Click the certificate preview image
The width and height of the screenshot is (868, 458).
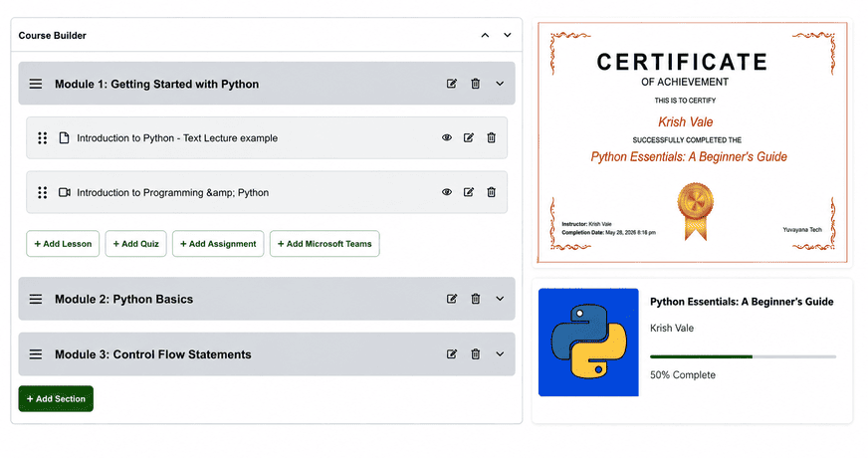(x=692, y=142)
